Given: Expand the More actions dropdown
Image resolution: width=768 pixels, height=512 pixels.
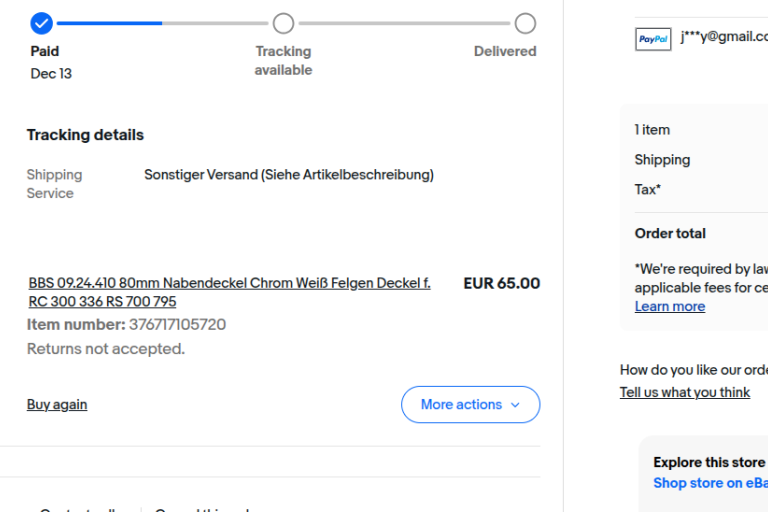Looking at the screenshot, I should 470,405.
